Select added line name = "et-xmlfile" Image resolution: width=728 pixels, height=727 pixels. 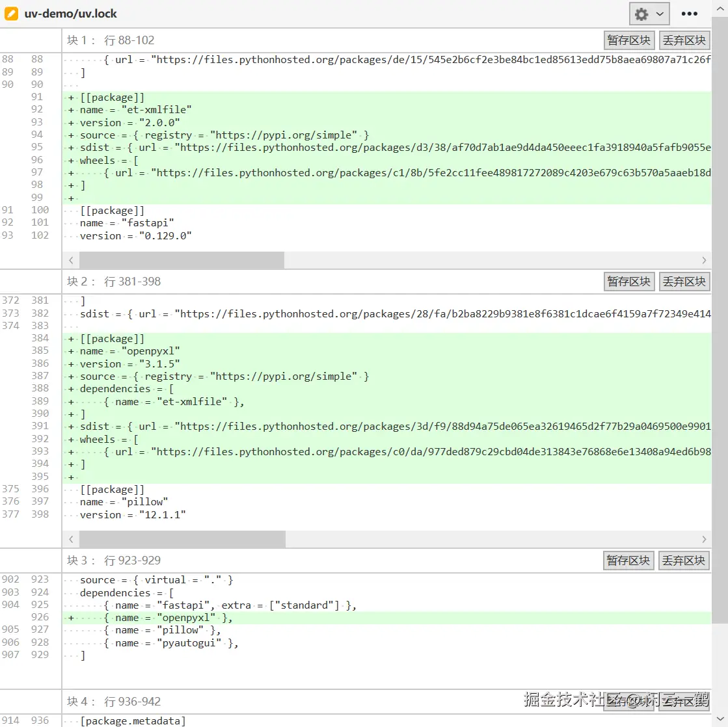pos(386,110)
